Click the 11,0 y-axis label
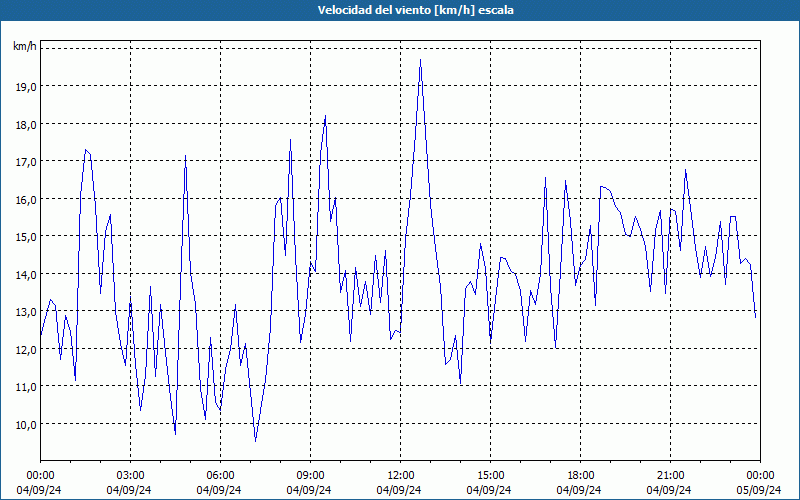 pos(26,387)
